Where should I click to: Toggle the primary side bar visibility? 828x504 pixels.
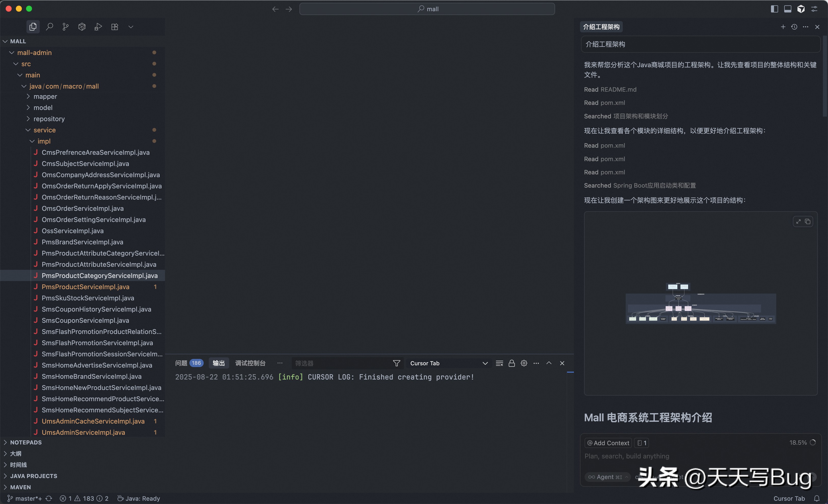[x=775, y=9]
